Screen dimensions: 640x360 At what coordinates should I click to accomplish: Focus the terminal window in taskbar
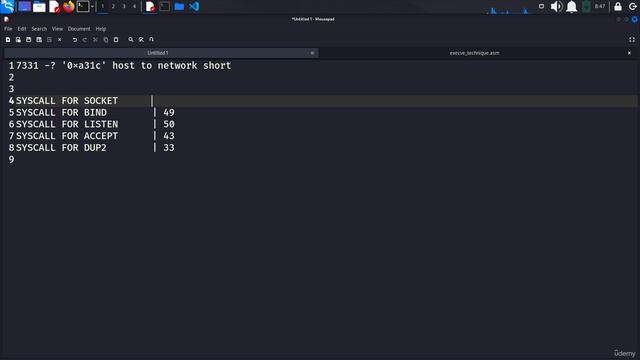click(x=164, y=7)
